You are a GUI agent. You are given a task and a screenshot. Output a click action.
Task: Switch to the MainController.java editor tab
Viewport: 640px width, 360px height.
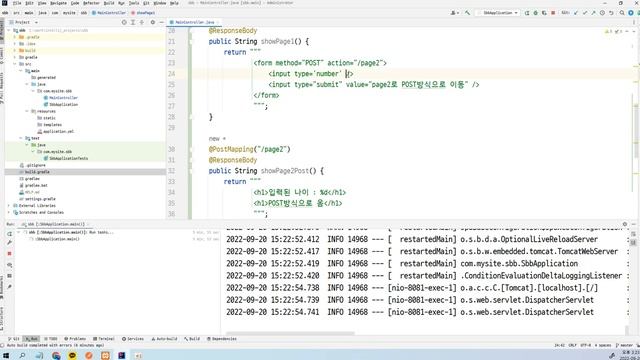[195, 22]
